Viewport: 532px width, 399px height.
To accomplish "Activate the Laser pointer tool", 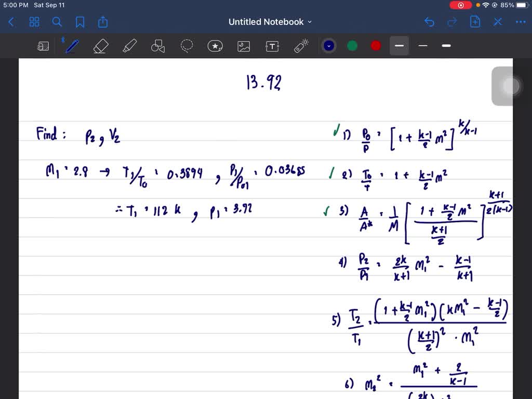I will 301,46.
